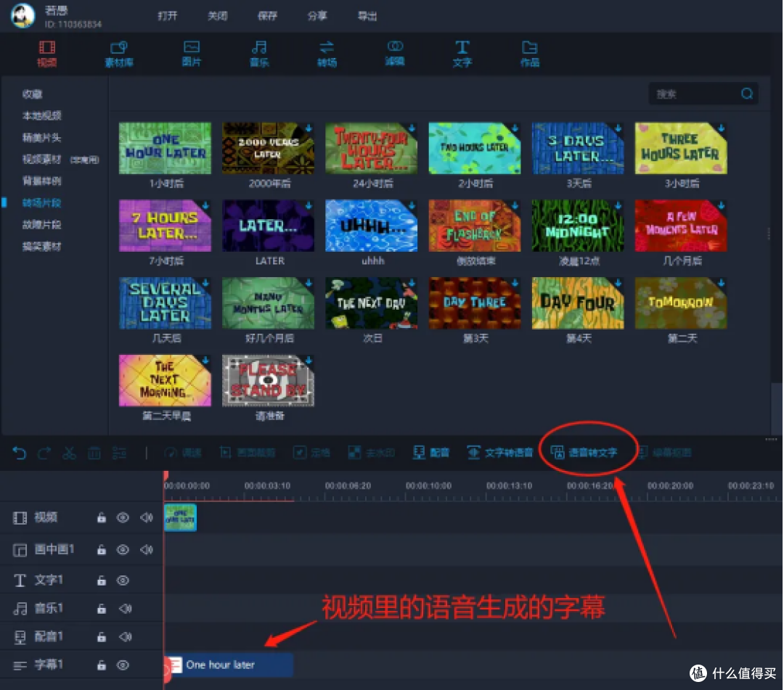Open the 文字 text tab
Viewport: 784px width, 690px height.
pyautogui.click(x=462, y=54)
